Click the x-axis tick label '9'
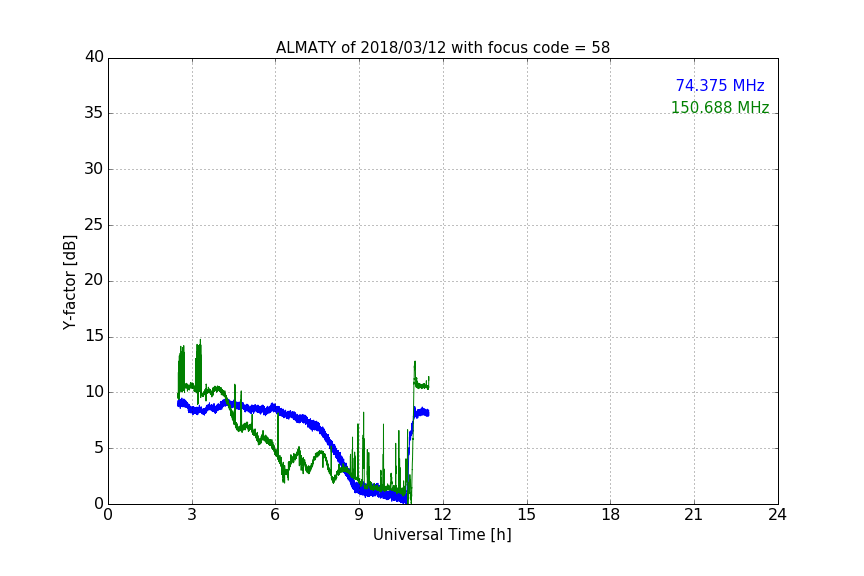Image resolution: width=864 pixels, height=576 pixels. point(359,515)
